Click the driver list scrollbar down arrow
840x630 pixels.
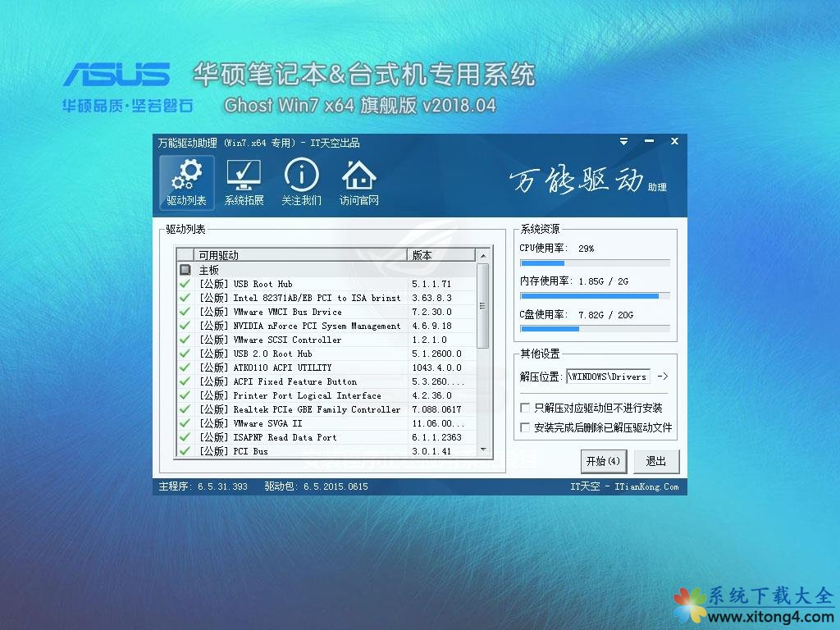[x=483, y=450]
